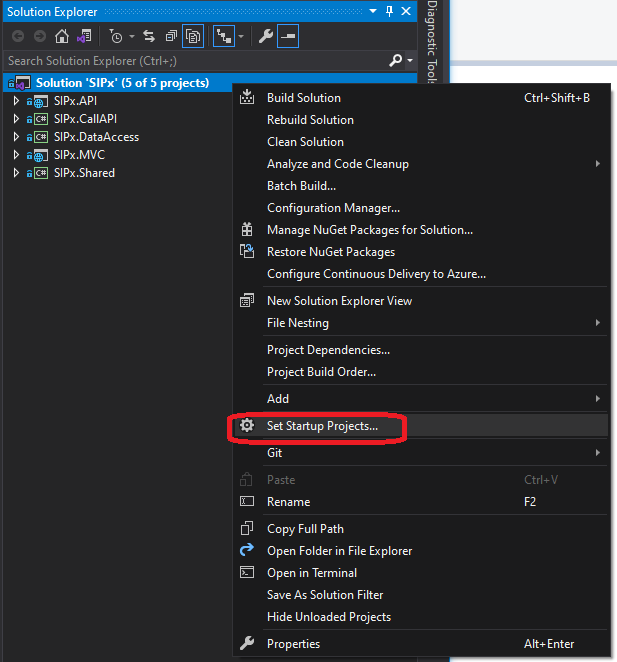This screenshot has width=617, height=662.
Task: Toggle the Show All Files button
Action: (193, 36)
